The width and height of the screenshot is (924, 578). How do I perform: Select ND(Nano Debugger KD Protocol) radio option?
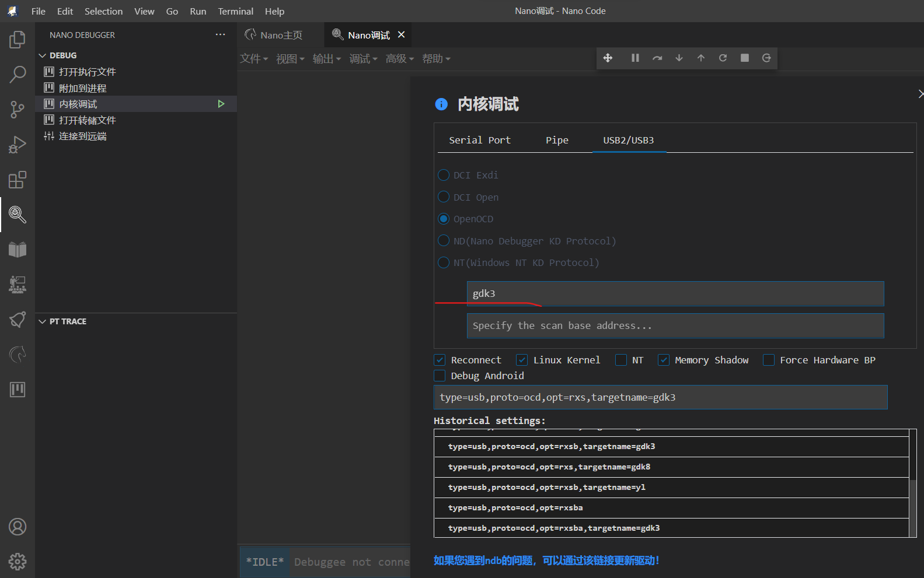[444, 241]
